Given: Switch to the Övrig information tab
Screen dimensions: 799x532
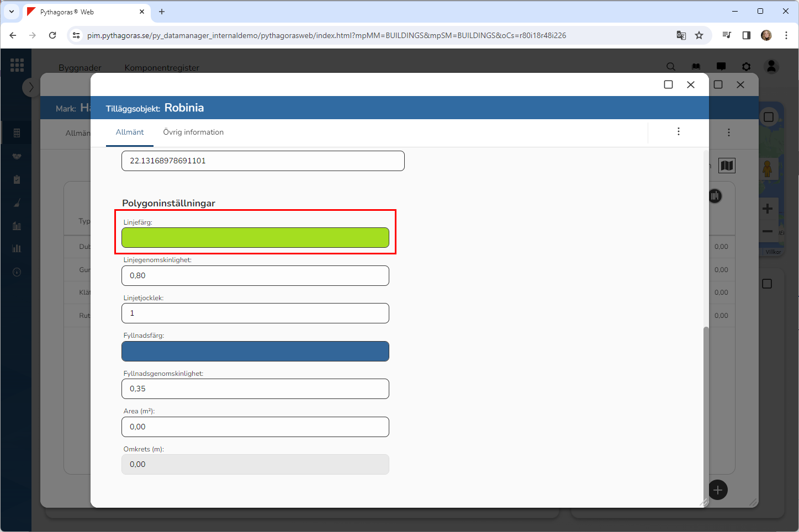Looking at the screenshot, I should click(193, 132).
